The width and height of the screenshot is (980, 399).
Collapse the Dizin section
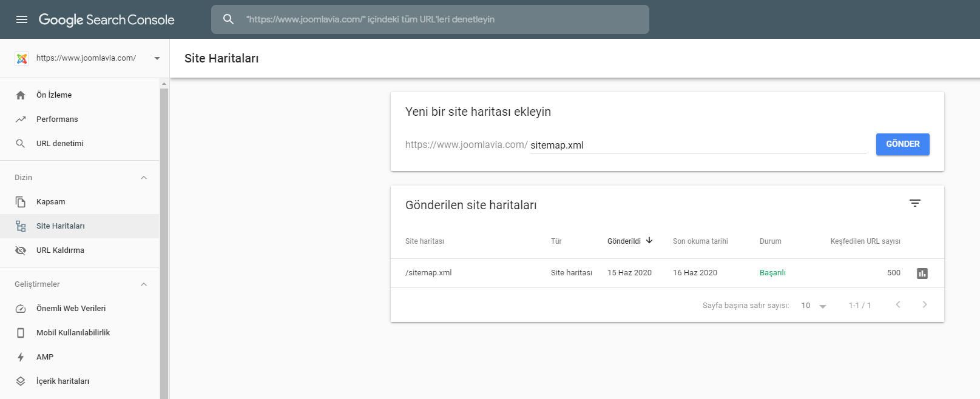click(144, 178)
